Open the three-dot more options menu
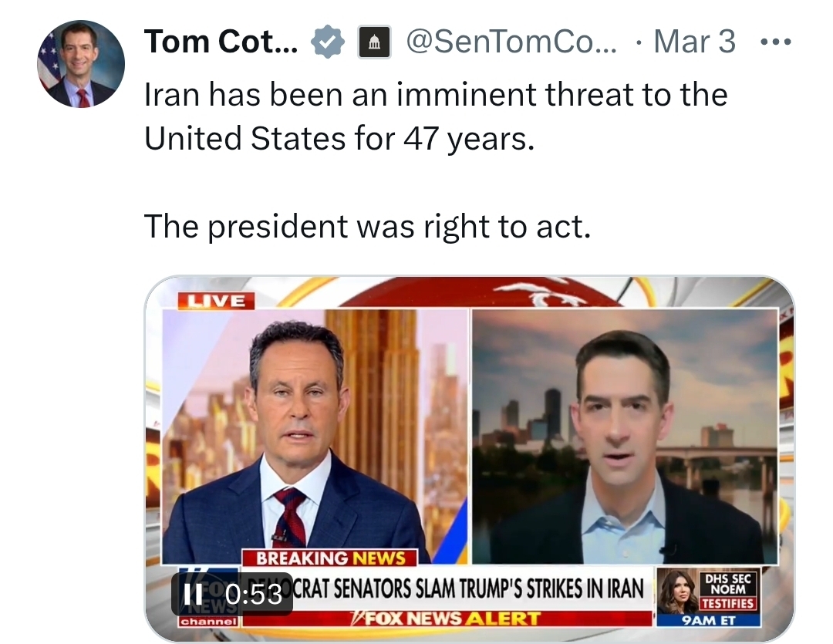 coord(775,42)
